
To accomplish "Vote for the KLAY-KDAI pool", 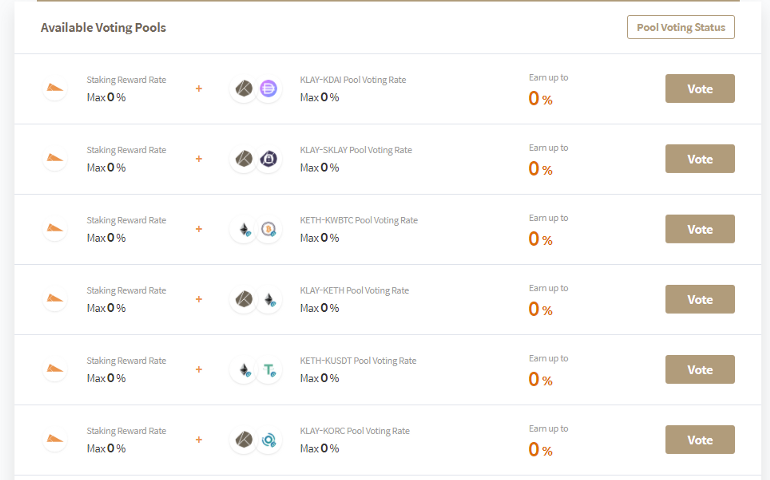I will point(700,88).
